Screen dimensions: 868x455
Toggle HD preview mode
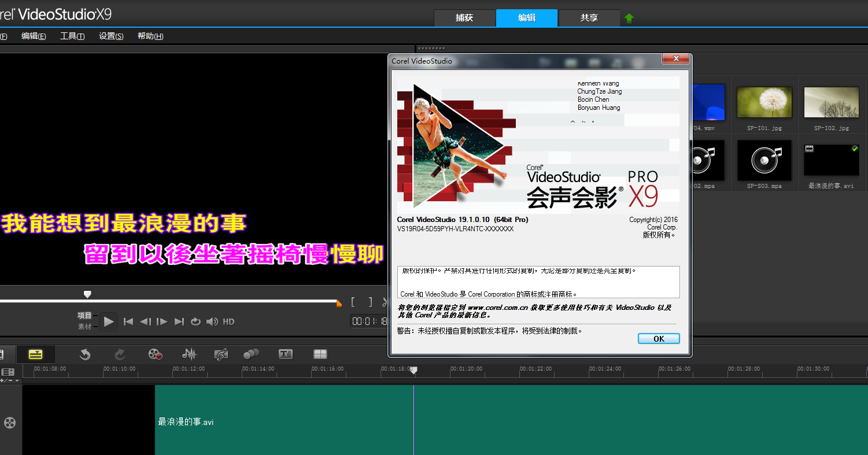(x=228, y=321)
